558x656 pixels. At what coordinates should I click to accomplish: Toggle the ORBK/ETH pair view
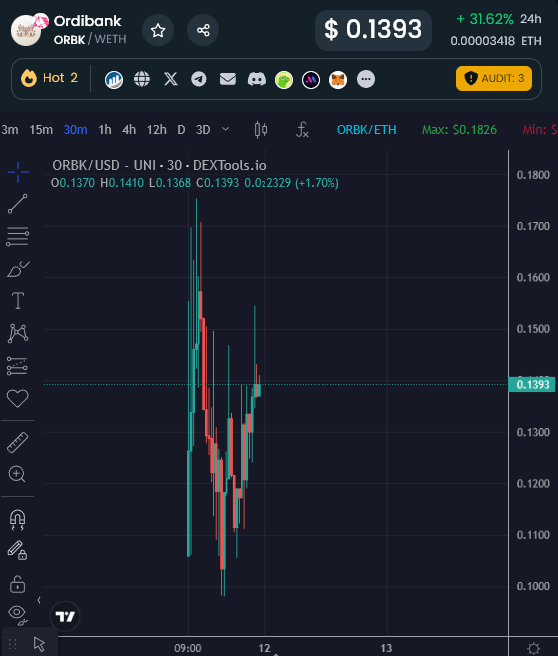click(x=366, y=130)
